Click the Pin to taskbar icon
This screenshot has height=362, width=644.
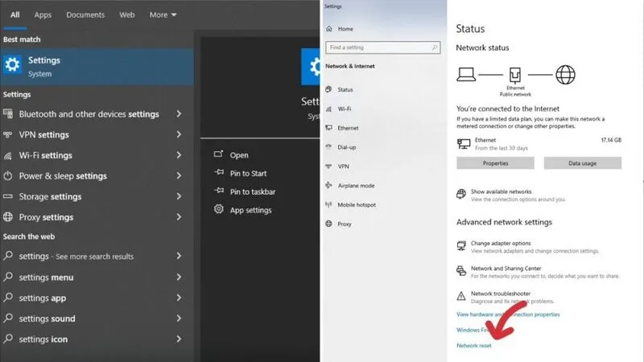click(x=218, y=191)
